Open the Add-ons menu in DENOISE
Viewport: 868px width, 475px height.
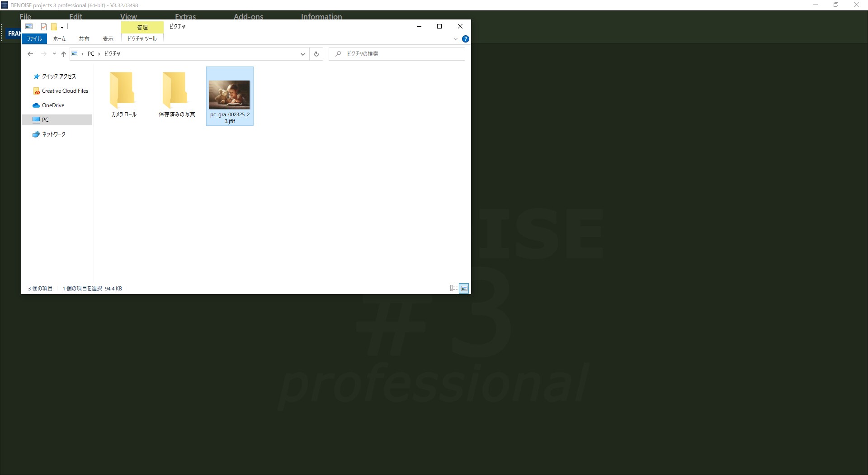pos(248,16)
